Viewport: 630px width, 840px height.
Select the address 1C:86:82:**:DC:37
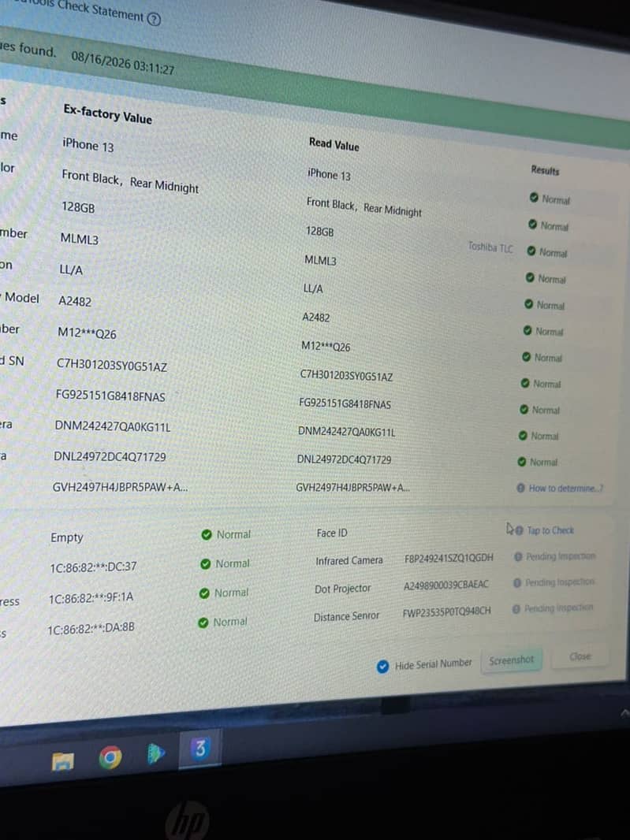pyautogui.click(x=93, y=567)
